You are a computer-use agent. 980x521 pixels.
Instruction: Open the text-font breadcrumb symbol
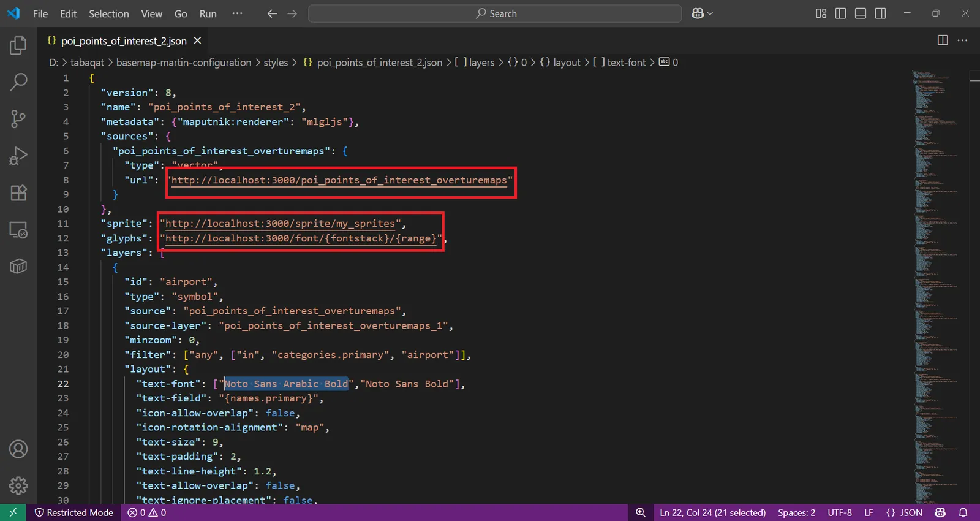coord(619,63)
